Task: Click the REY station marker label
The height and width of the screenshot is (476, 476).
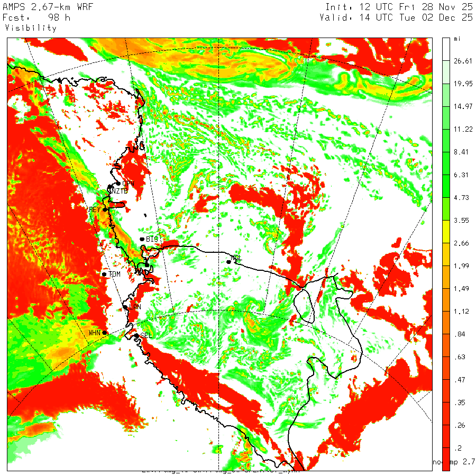Action: 95,210
